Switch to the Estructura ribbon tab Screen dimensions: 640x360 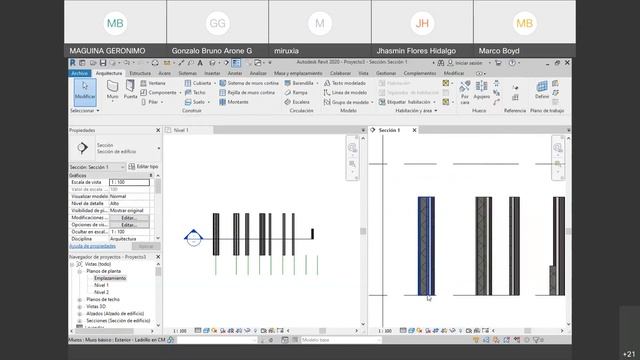pos(140,73)
